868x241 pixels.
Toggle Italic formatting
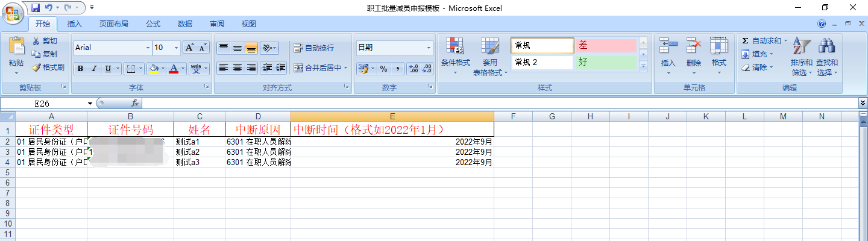click(x=94, y=69)
